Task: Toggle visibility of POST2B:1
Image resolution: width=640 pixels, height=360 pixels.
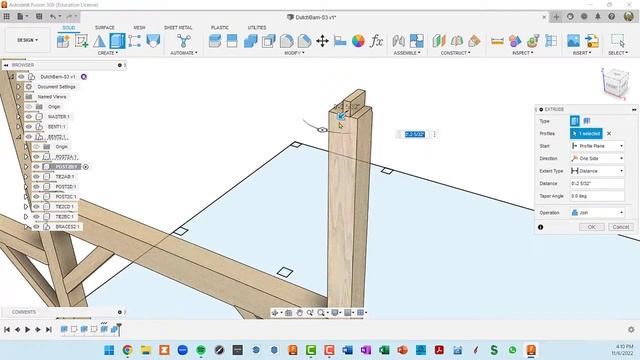Action: (36, 167)
